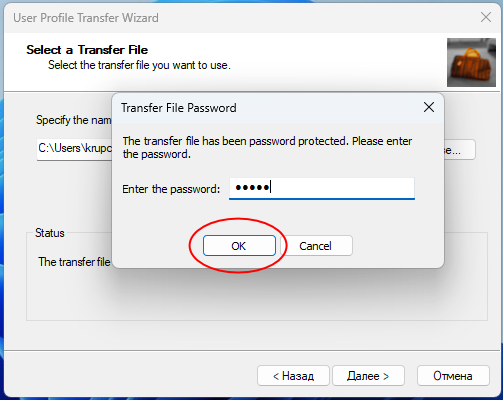
Task: Click the transfer file status text
Action: point(74,262)
